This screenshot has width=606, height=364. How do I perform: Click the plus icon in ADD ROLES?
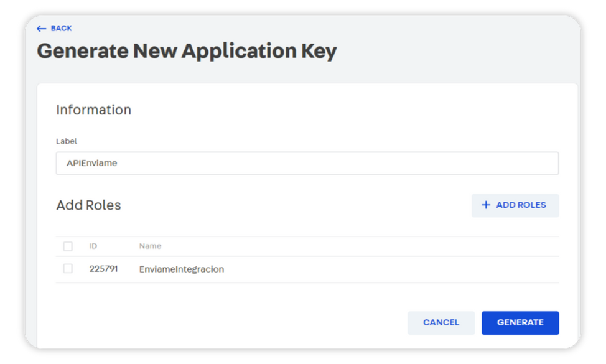[x=486, y=205]
